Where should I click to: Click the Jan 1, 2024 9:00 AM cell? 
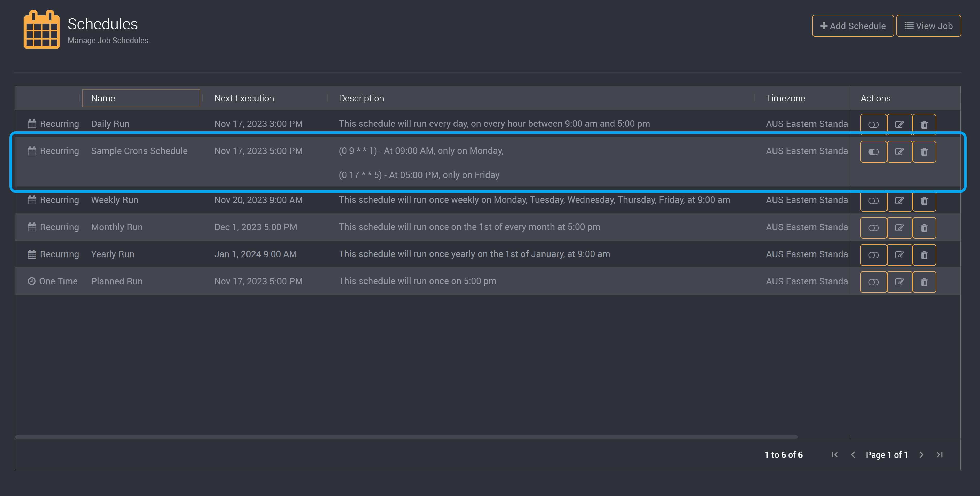255,254
